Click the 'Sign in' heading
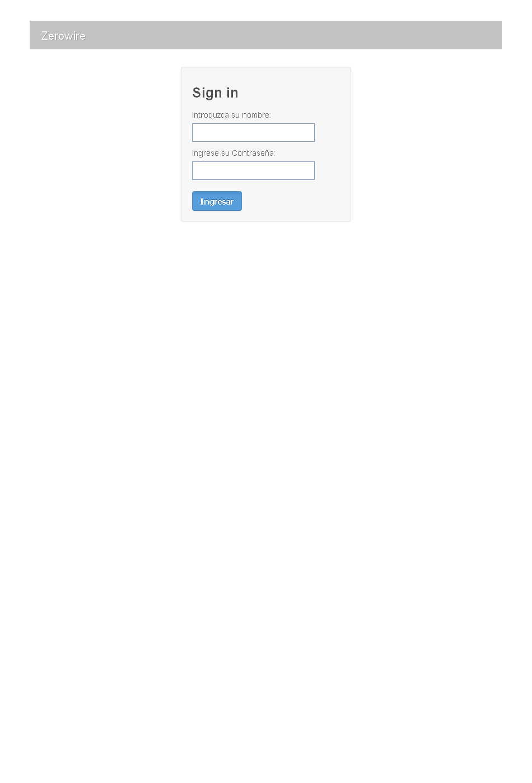Screen dimensions: 532x783 coord(215,93)
